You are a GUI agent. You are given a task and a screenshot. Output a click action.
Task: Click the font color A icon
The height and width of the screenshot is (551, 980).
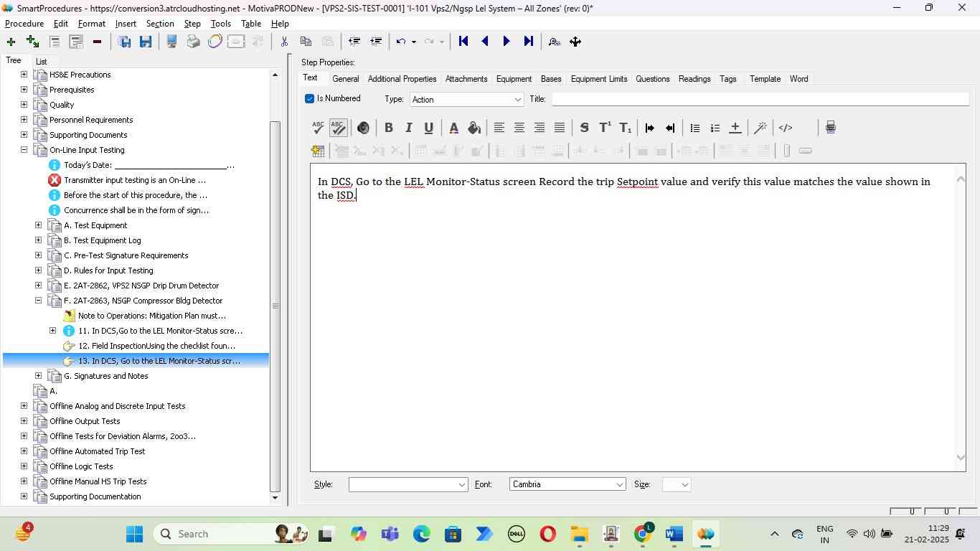pyautogui.click(x=453, y=128)
